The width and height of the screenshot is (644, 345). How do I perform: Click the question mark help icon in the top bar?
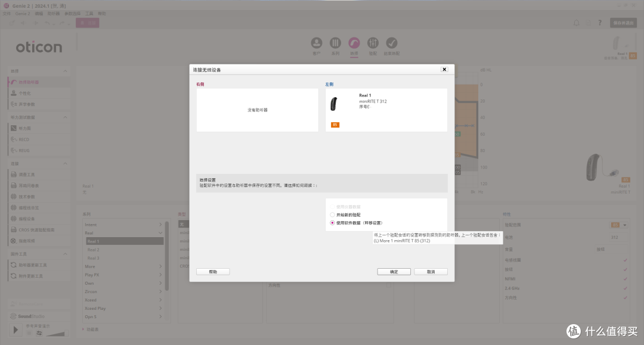pyautogui.click(x=600, y=23)
